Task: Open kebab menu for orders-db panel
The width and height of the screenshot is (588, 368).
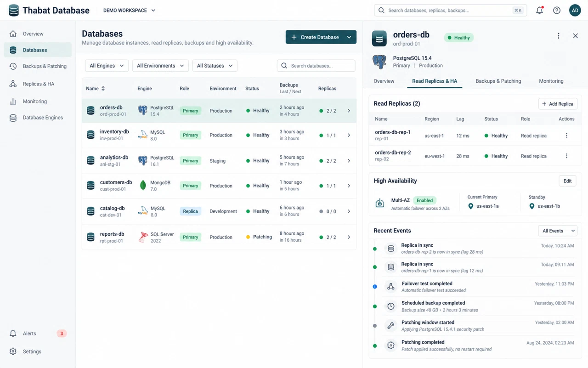Action: pyautogui.click(x=559, y=36)
